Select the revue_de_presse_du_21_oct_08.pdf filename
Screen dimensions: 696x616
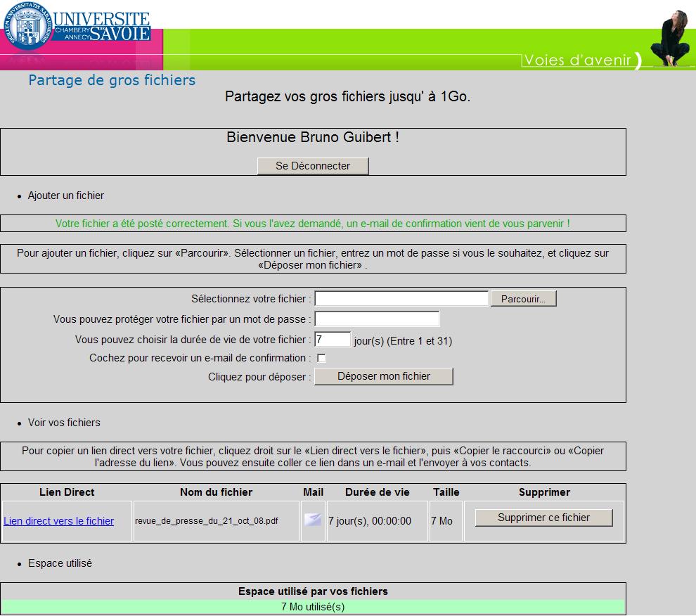(206, 521)
